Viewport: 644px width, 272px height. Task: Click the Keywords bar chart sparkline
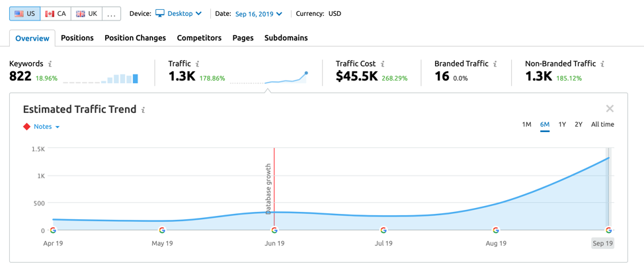click(x=101, y=79)
